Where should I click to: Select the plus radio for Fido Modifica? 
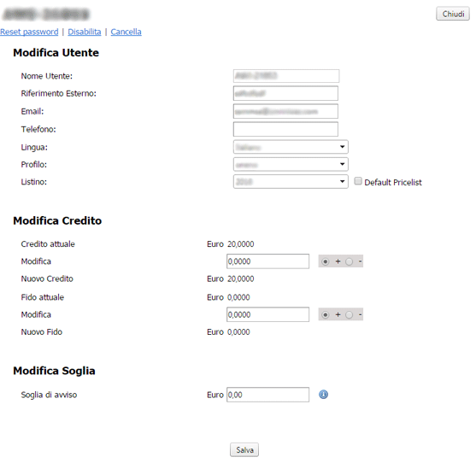click(x=325, y=315)
